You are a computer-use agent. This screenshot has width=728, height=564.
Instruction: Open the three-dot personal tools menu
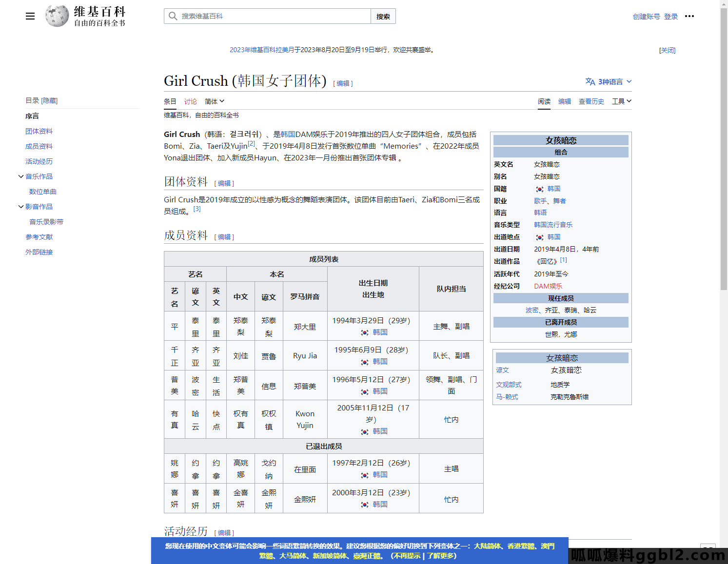(689, 16)
